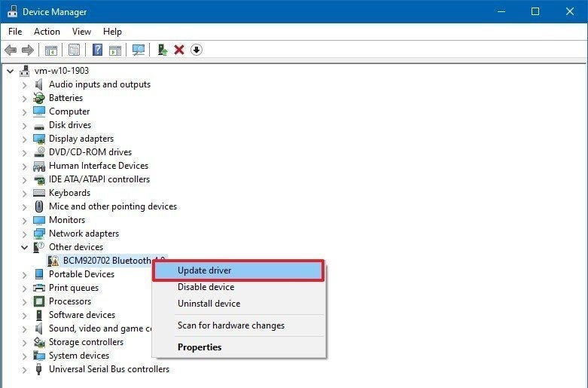Click the Keyboards category icon
Image resolution: width=588 pixels, height=388 pixels.
coord(39,193)
